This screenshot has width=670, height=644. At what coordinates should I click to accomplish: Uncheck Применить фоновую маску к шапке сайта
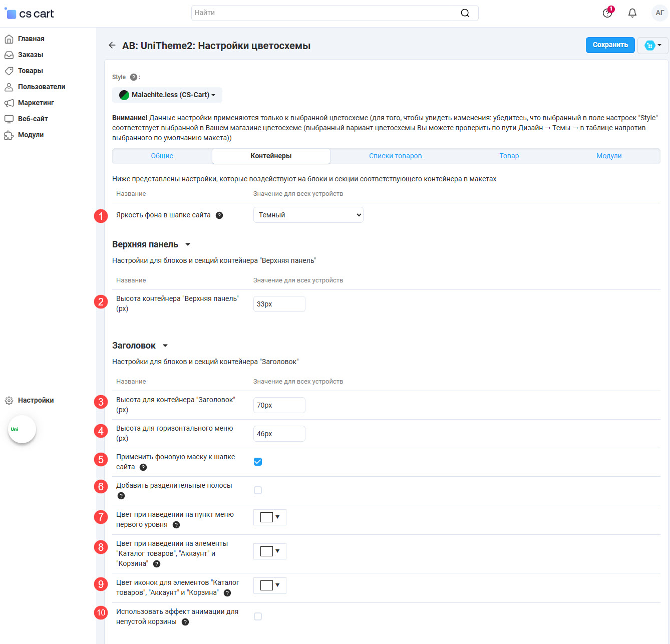point(258,462)
